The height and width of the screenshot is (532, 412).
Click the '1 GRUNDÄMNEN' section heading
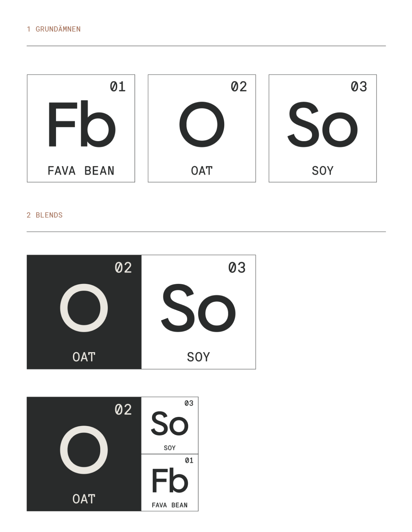tap(54, 29)
